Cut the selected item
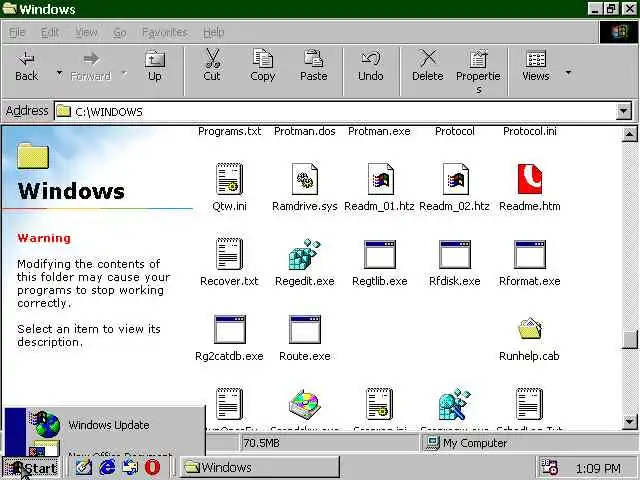 tap(212, 67)
